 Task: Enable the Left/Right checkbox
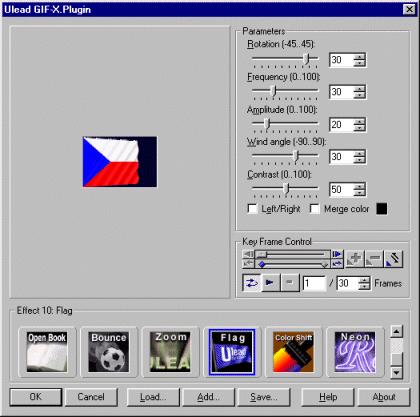click(x=252, y=209)
